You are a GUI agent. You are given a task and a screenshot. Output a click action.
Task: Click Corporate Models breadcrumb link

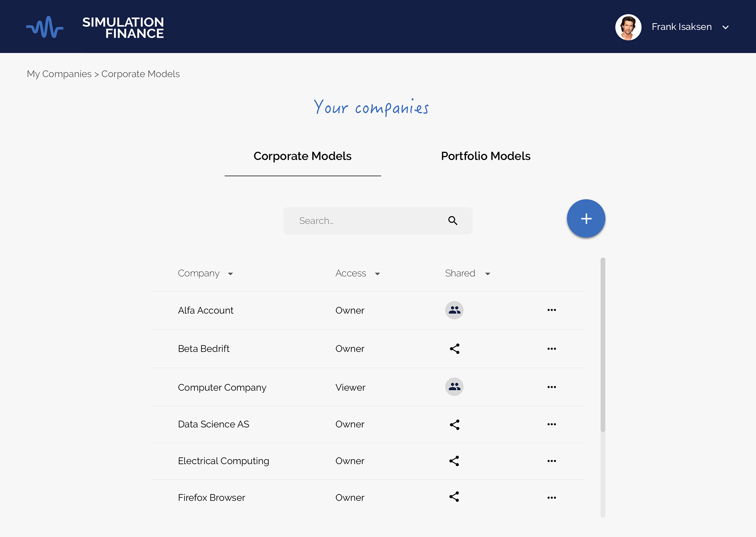pyautogui.click(x=141, y=74)
